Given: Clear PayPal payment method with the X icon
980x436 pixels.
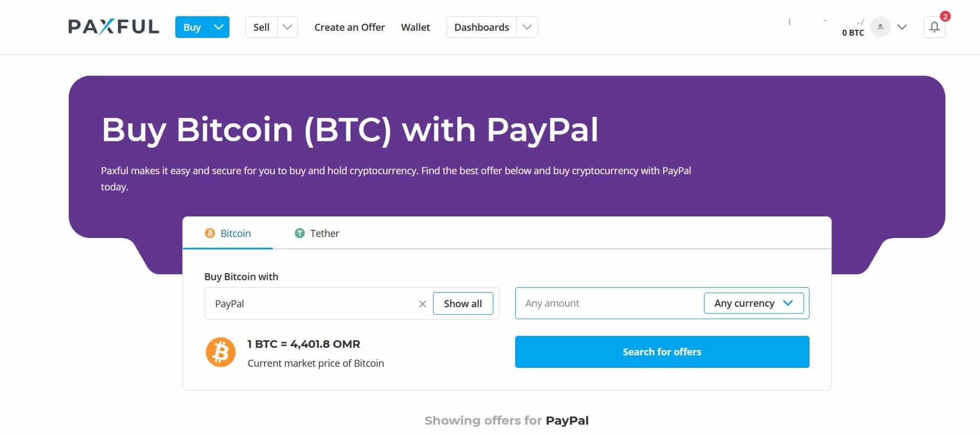Looking at the screenshot, I should pos(422,303).
